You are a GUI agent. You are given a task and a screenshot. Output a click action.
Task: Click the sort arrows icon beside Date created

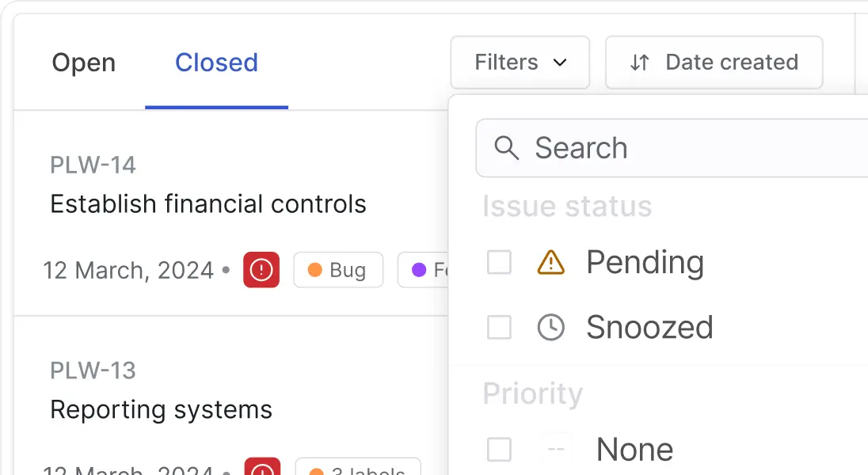click(x=639, y=63)
